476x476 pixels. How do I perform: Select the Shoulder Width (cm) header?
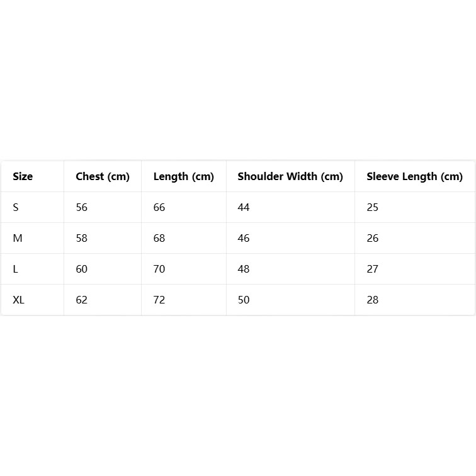point(290,176)
